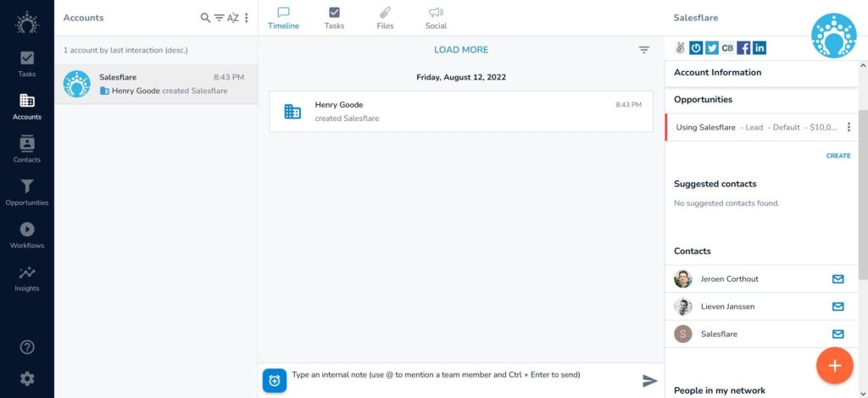Open the Opportunities funnel in sidebar
The width and height of the screenshot is (868, 398).
tap(26, 192)
